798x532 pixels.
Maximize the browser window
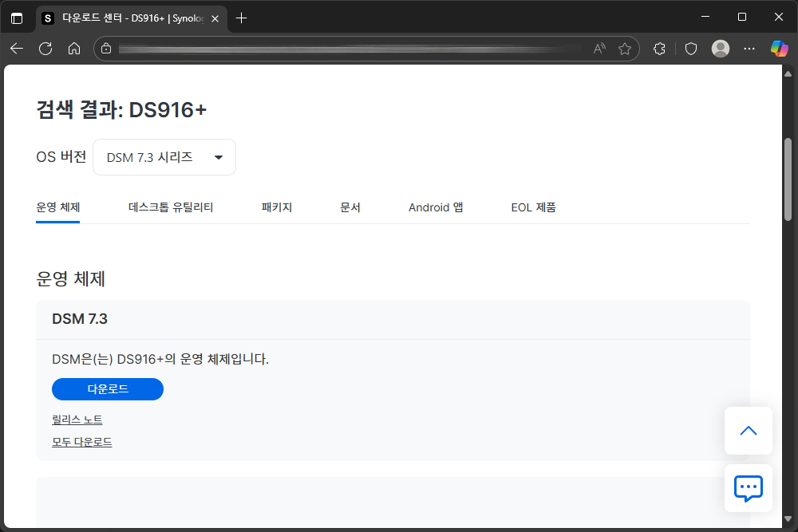tap(742, 17)
